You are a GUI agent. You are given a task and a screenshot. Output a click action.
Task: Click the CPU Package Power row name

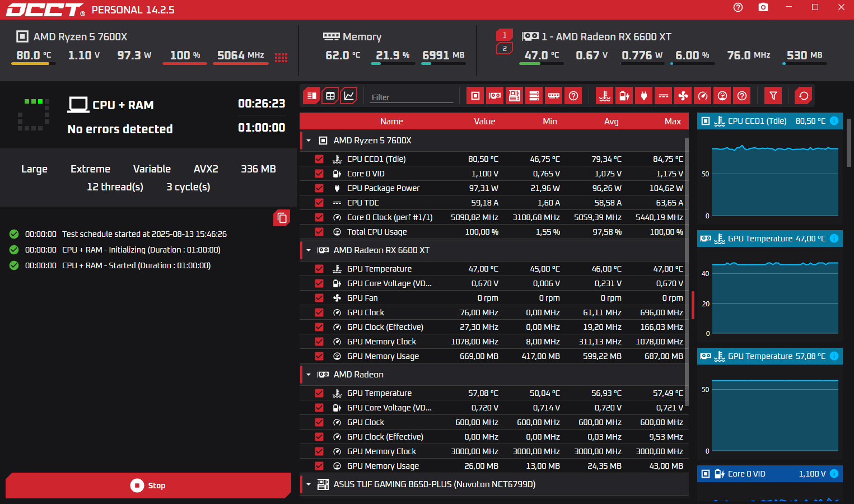[383, 188]
